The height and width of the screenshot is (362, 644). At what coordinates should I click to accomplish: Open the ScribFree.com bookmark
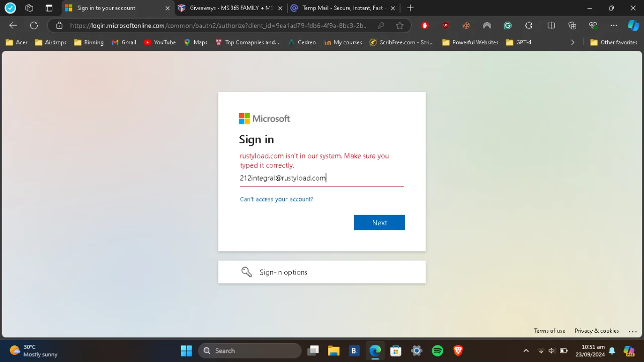tap(401, 42)
